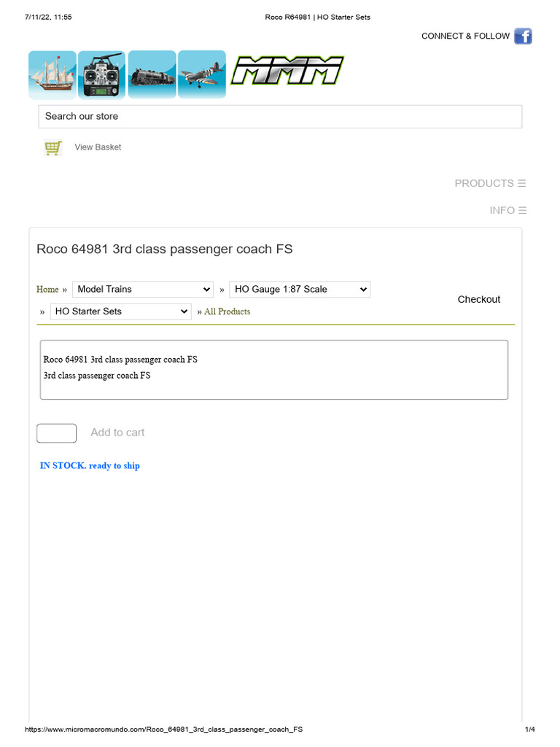560x747 pixels.
Task: Click the MMM store logo
Action: click(x=287, y=71)
